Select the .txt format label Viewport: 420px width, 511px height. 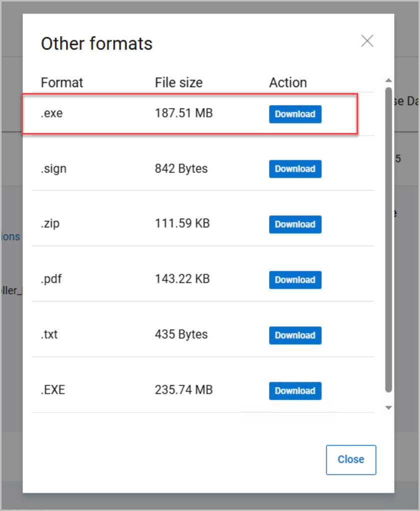tap(49, 334)
